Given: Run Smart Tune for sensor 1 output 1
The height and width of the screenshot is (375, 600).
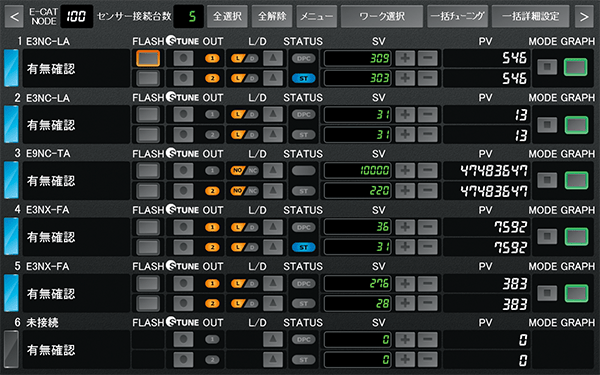Looking at the screenshot, I should pyautogui.click(x=183, y=58).
